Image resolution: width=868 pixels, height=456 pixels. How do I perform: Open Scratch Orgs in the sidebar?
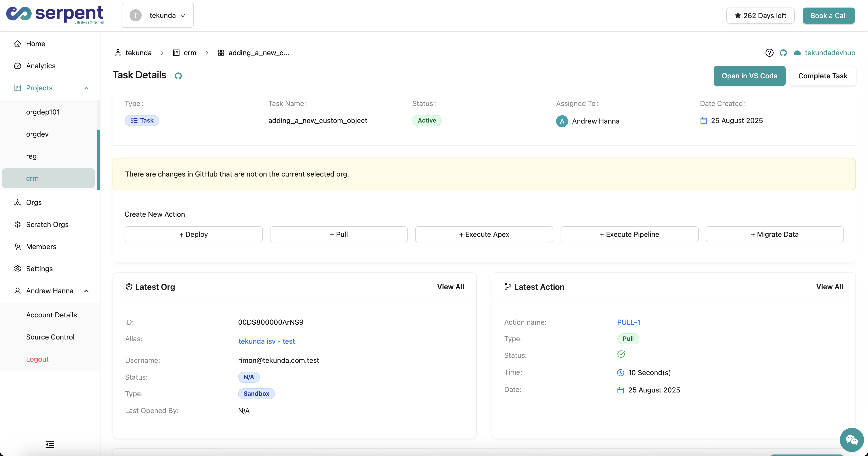tap(47, 224)
